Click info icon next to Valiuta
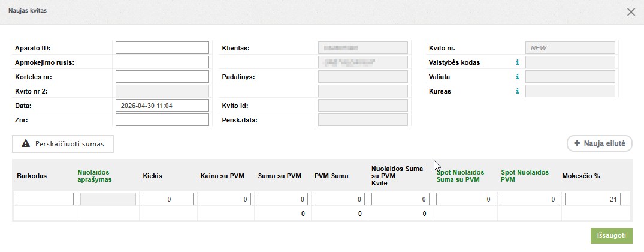This screenshot has width=644, height=252. 518,77
